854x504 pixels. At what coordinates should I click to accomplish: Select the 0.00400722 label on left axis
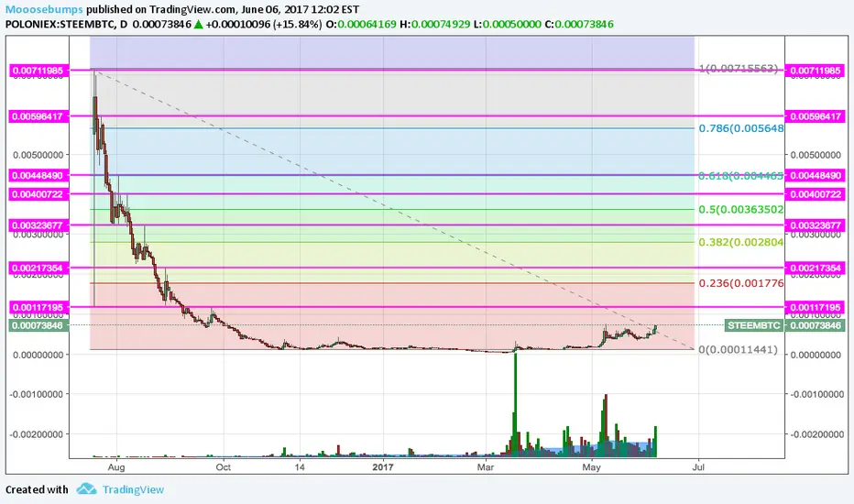point(38,194)
